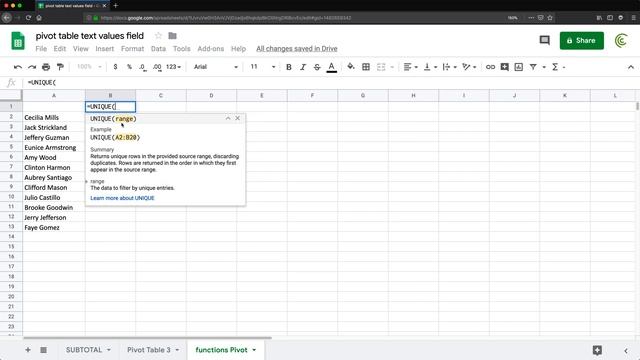Viewport: 640px width, 360px height.
Task: Click the Insert link icon
Action: (x=490, y=67)
